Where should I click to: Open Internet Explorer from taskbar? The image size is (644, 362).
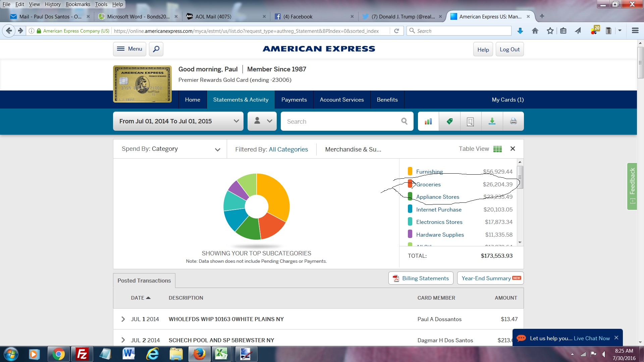click(x=152, y=354)
